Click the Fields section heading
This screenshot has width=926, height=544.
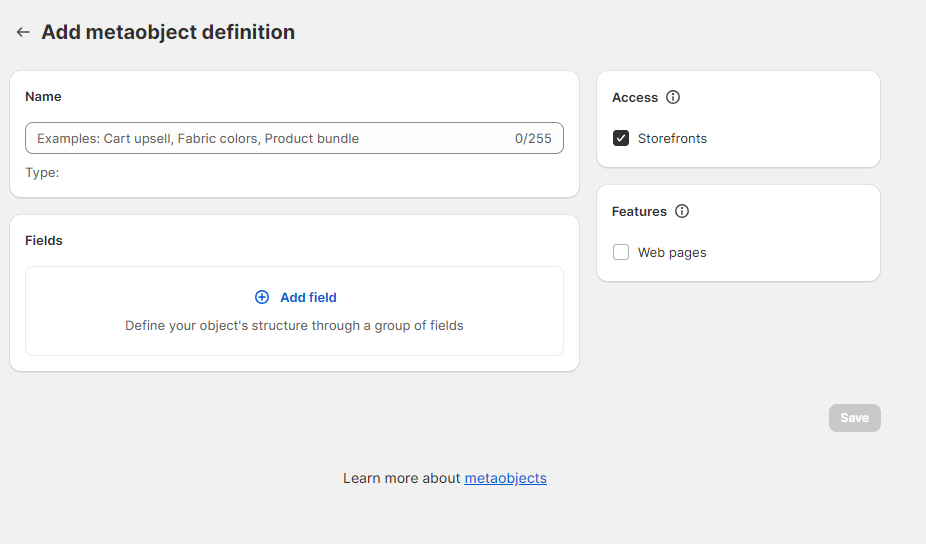pos(44,240)
